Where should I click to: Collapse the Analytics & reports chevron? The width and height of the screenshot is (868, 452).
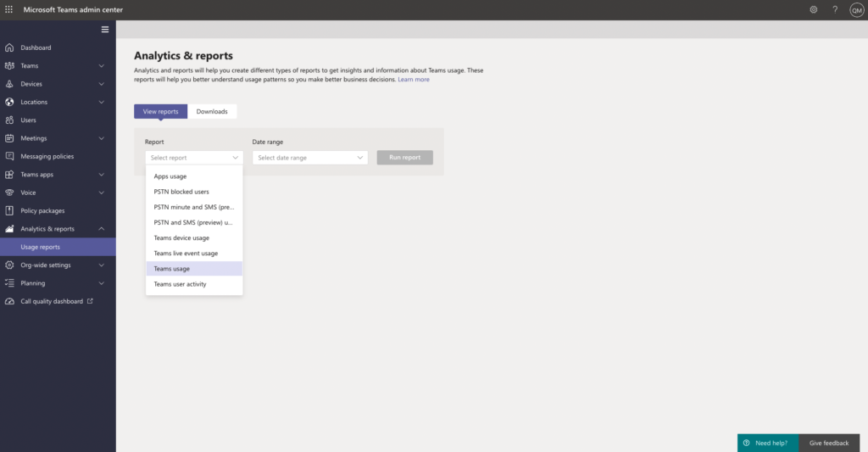[102, 229]
